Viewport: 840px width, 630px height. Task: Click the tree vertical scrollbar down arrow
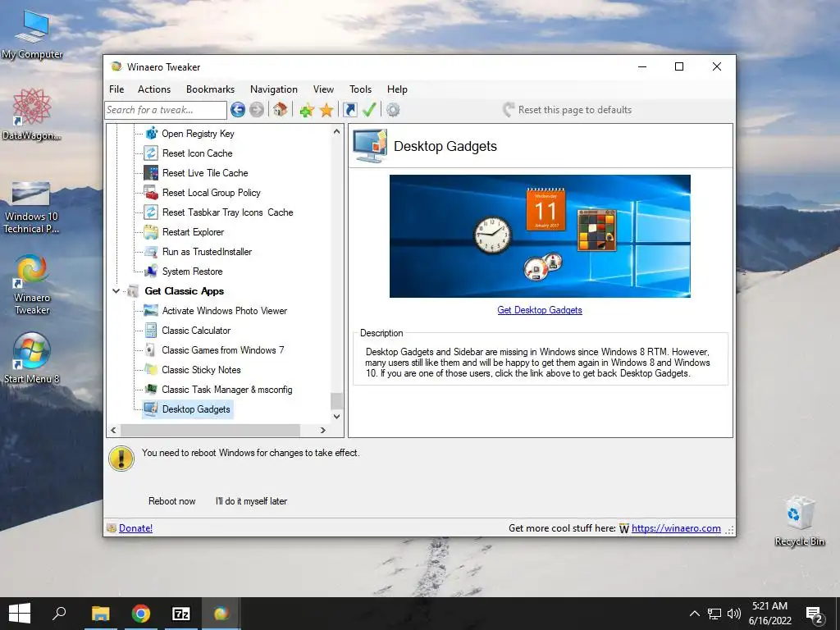click(336, 416)
